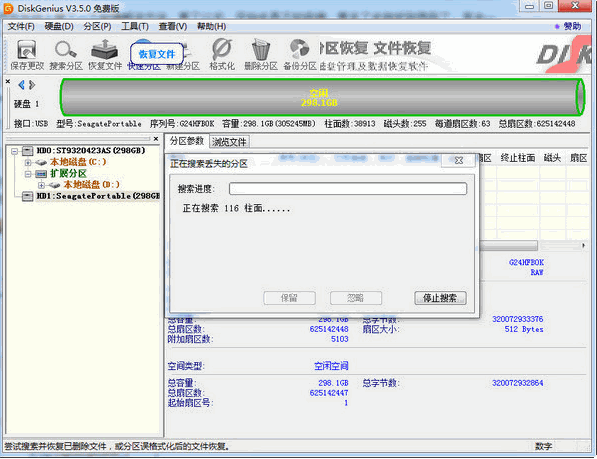Screen dimensions: 597x459
Task: Switch to the 分区参数 tab
Action: [187, 141]
